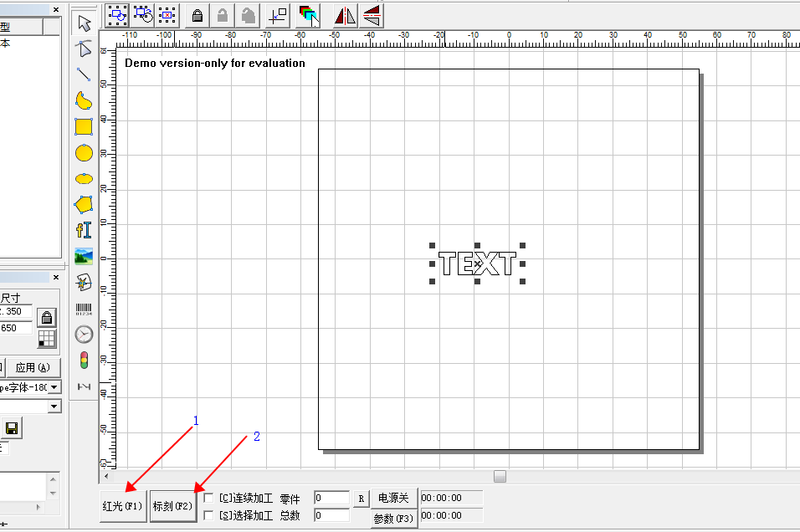The width and height of the screenshot is (800, 532).
Task: Activate the polygon drawing tool
Action: point(84,204)
